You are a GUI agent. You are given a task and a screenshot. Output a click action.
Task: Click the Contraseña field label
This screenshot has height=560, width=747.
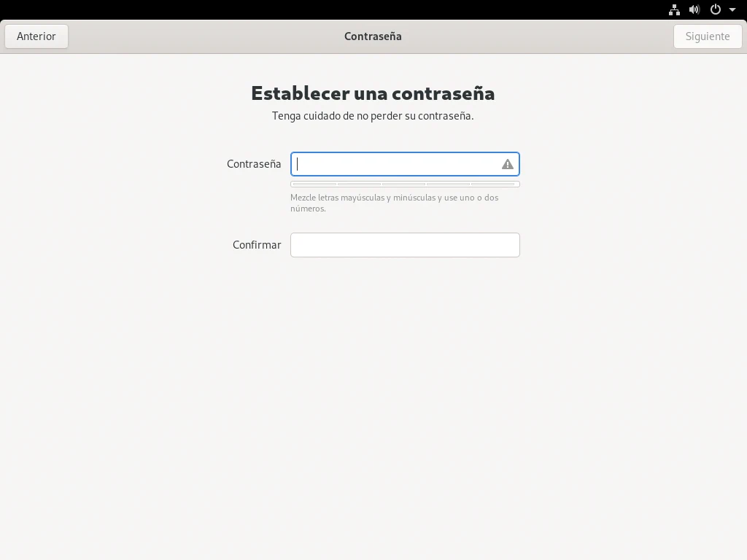[254, 164]
